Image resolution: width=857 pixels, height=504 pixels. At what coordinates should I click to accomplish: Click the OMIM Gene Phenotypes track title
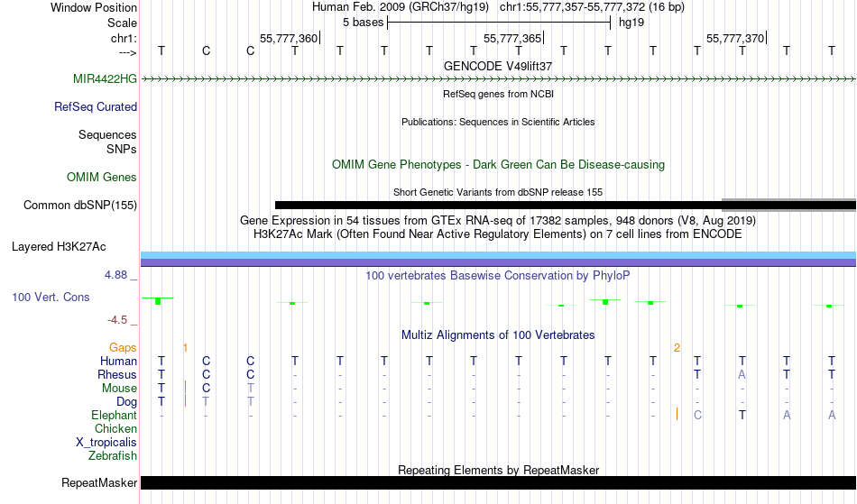click(498, 164)
